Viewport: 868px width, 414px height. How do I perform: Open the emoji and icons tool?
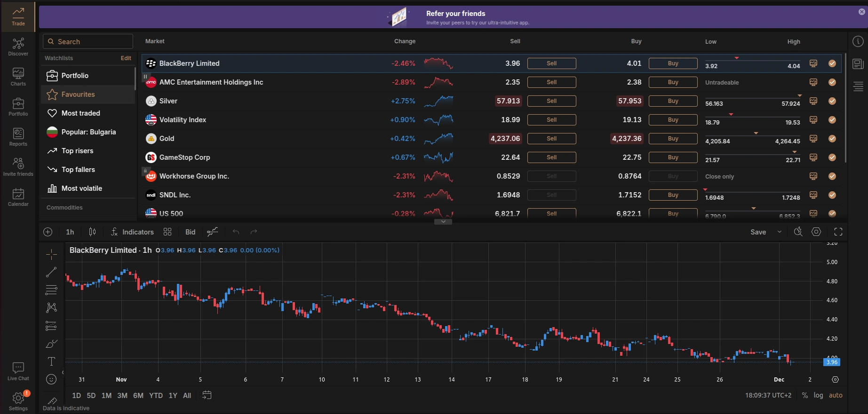tap(51, 379)
